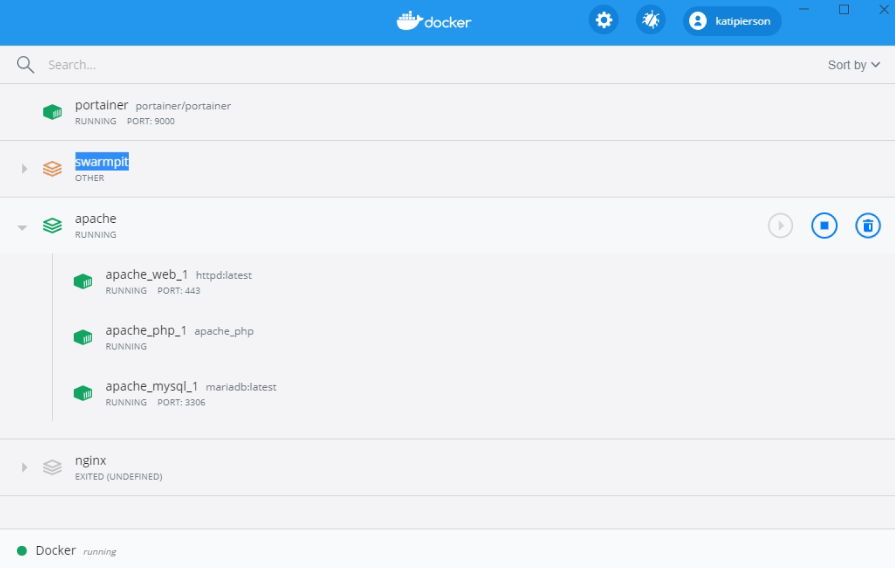
Task: Open the Sort by dropdown
Action: [x=853, y=65]
